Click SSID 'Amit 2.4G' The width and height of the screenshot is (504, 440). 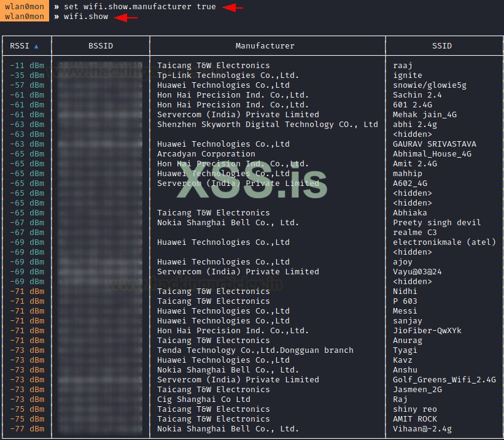click(414, 164)
